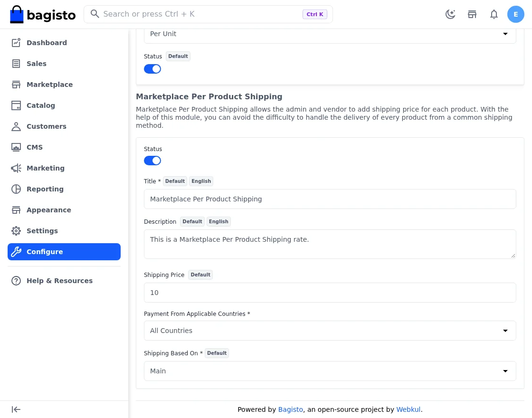Toggle the upper Status Default switch
Image resolution: width=532 pixels, height=418 pixels.
pos(152,69)
